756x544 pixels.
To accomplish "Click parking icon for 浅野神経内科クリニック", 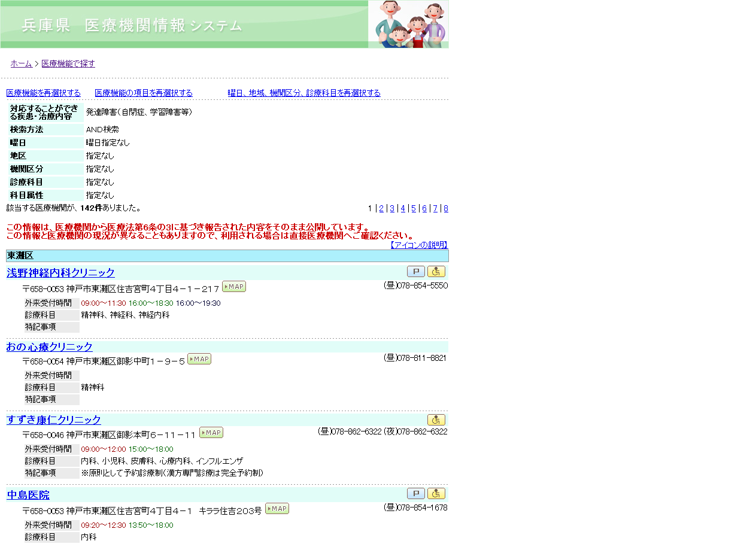I will [416, 272].
